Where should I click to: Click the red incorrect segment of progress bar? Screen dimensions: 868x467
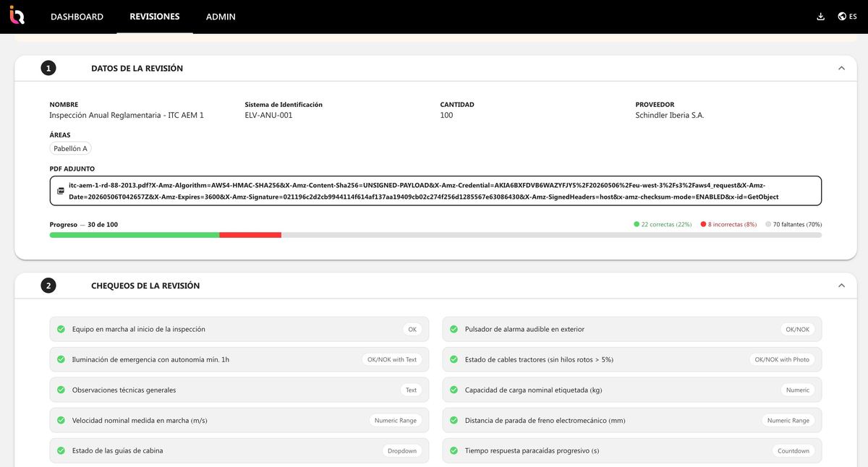[x=250, y=235]
